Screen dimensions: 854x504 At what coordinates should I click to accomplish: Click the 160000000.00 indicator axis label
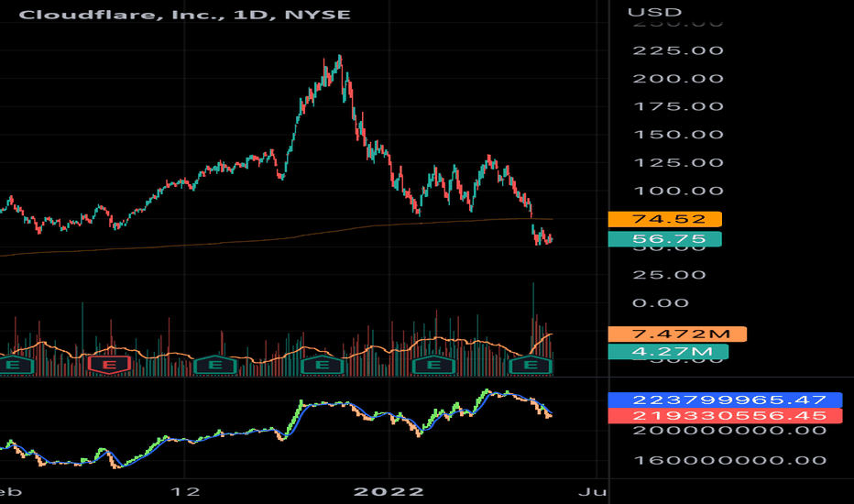pos(729,460)
